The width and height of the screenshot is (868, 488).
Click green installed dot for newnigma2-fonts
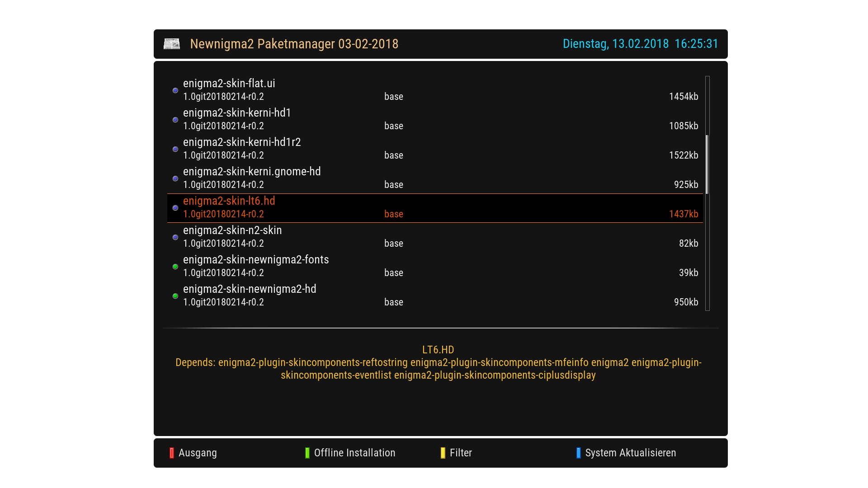(x=175, y=267)
